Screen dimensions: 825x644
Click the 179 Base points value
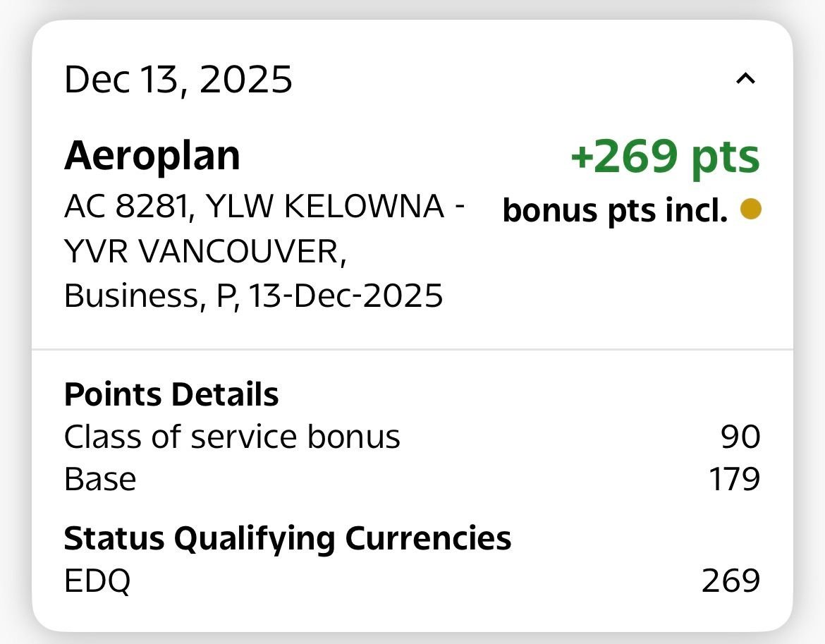tap(733, 478)
